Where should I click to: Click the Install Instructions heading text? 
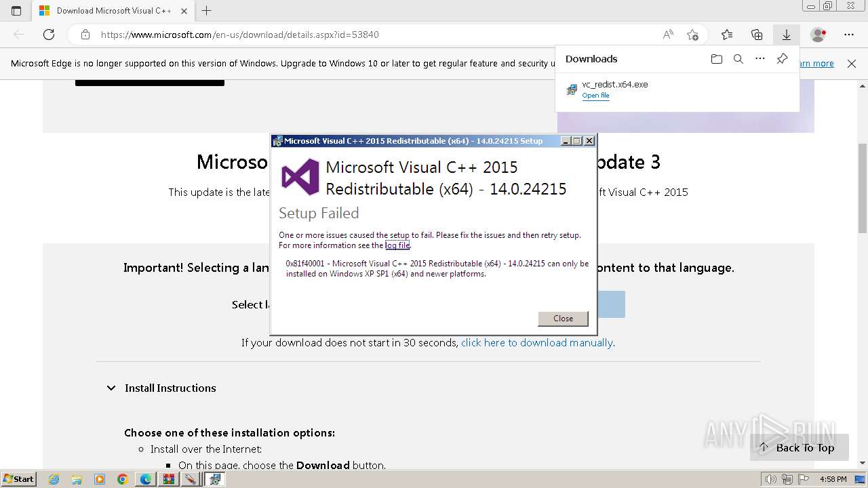tap(170, 388)
